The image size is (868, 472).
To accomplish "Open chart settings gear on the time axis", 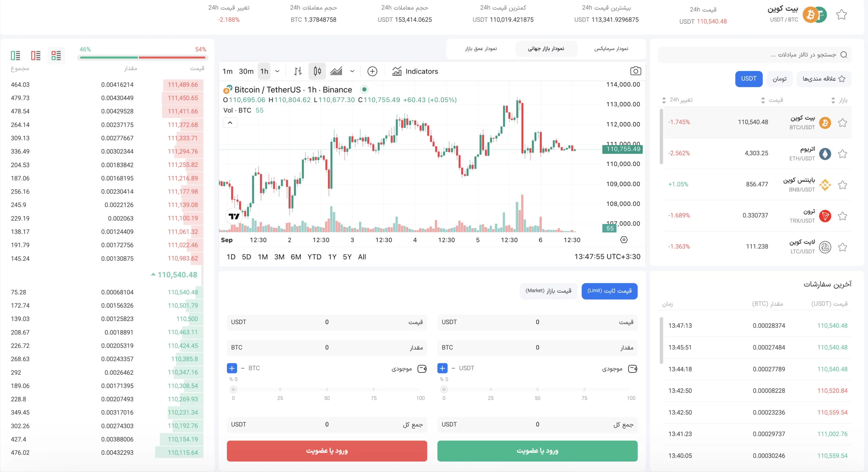I will pos(624,240).
